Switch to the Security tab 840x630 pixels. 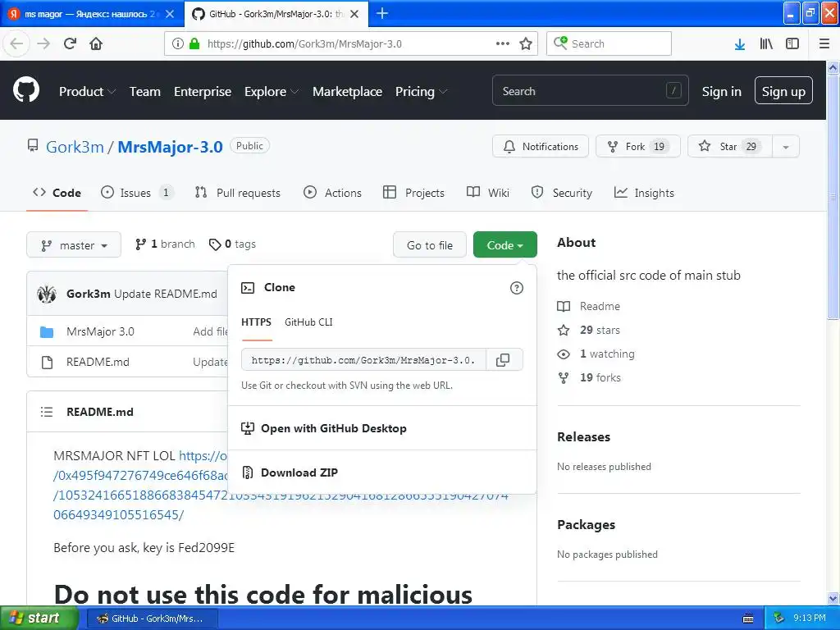click(x=561, y=193)
